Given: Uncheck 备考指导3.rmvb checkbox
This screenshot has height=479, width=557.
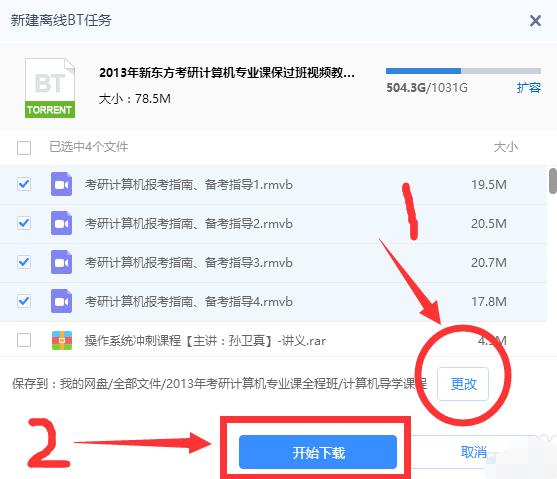Looking at the screenshot, I should (x=24, y=262).
